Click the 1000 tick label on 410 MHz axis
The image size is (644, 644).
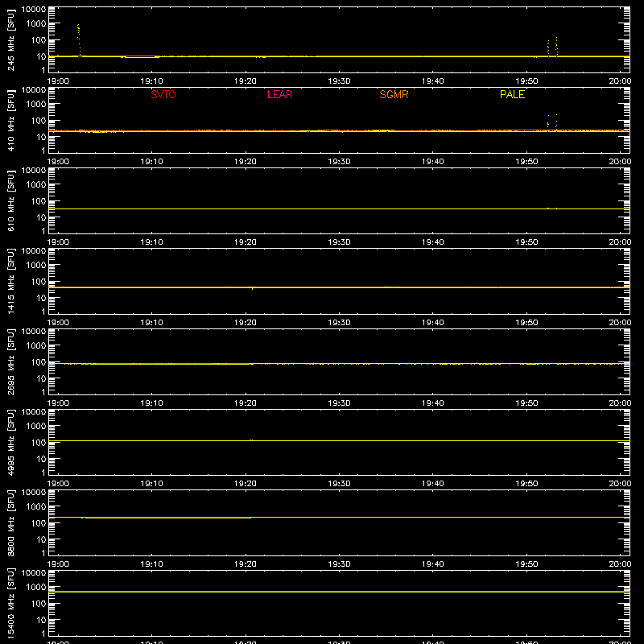(36, 104)
